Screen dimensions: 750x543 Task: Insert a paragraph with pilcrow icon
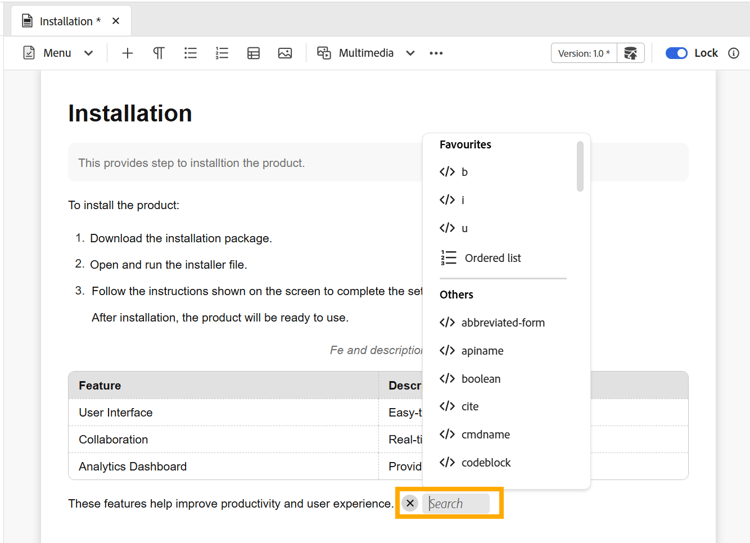tap(159, 53)
